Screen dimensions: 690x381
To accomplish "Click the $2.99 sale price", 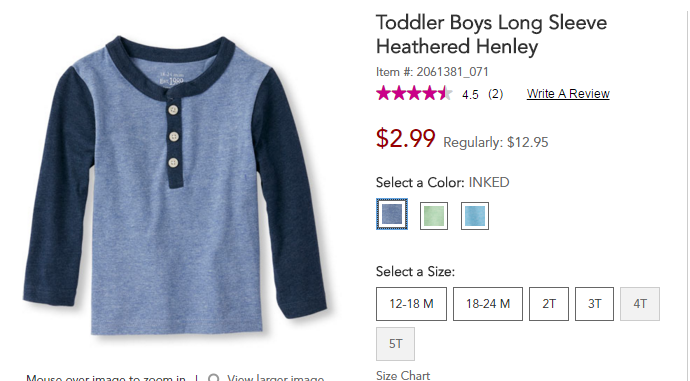I will pyautogui.click(x=405, y=138).
